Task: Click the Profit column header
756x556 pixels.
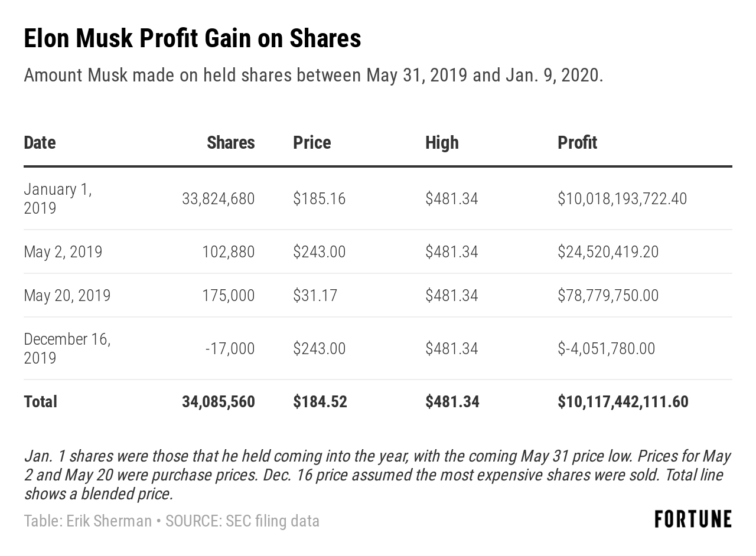Action: click(577, 142)
